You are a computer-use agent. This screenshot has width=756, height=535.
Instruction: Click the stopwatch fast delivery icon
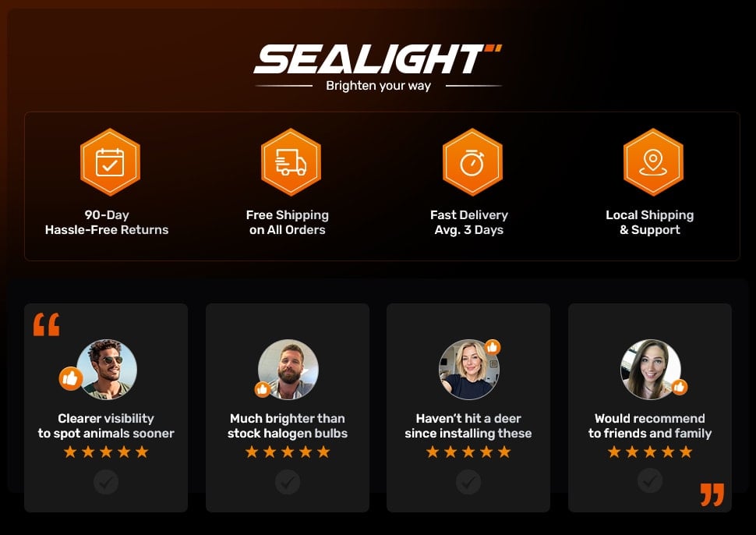click(x=472, y=162)
